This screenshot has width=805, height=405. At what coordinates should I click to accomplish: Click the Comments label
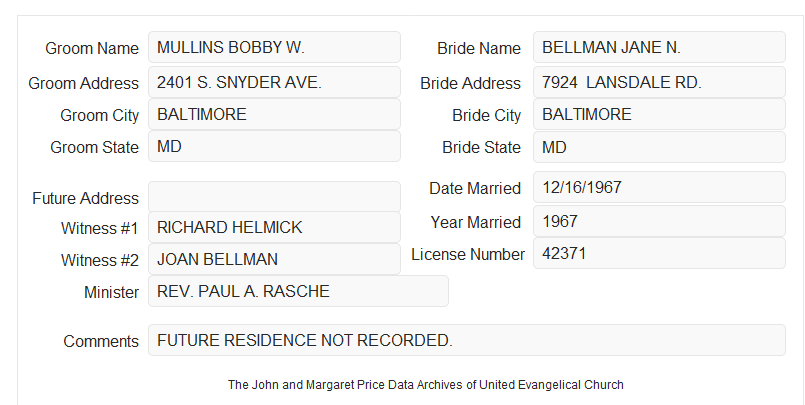101,341
